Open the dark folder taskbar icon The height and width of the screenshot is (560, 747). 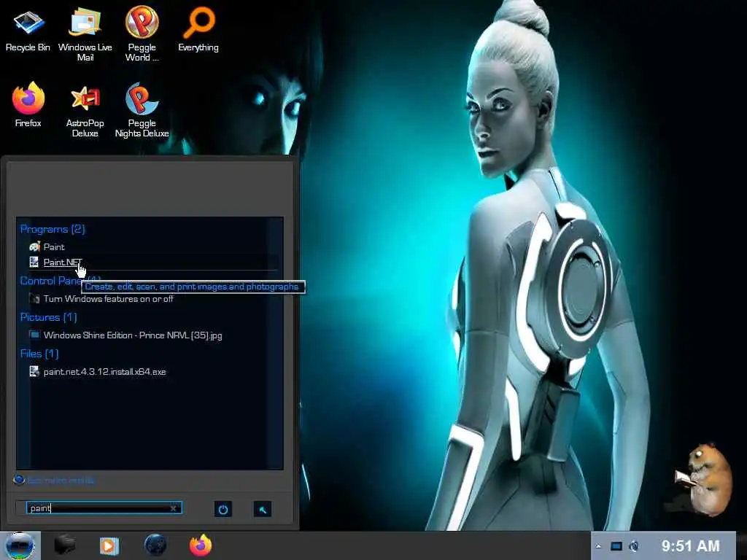65,545
